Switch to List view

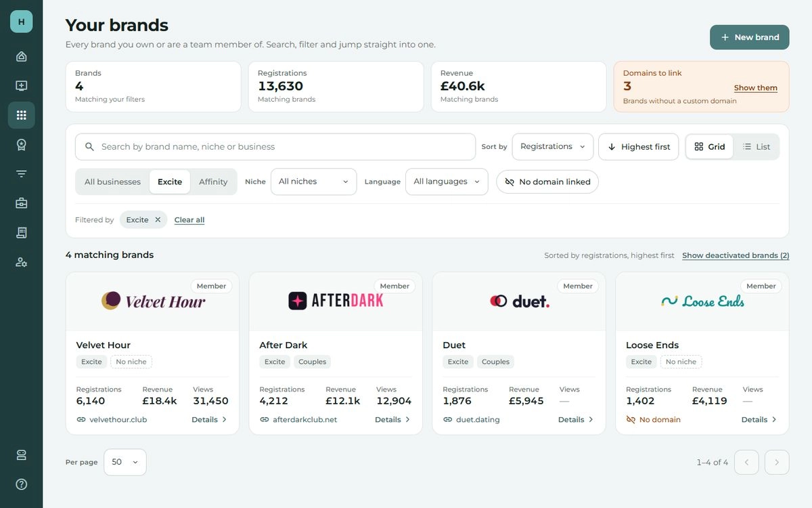click(x=756, y=147)
